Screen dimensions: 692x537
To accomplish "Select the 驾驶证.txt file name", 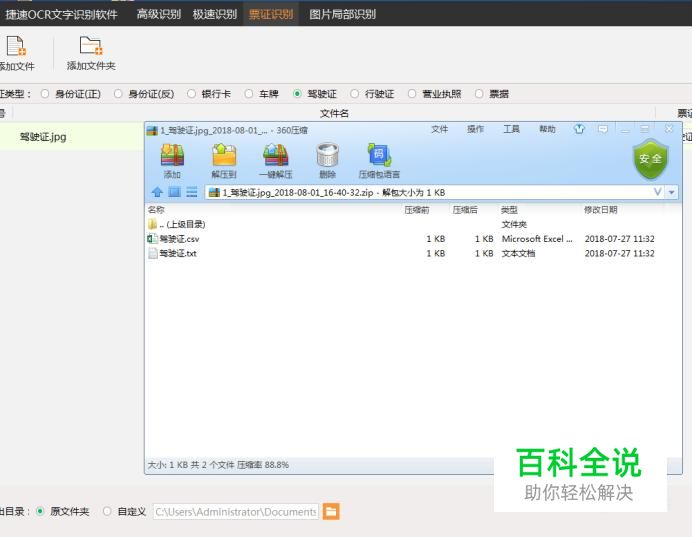I will [178, 253].
